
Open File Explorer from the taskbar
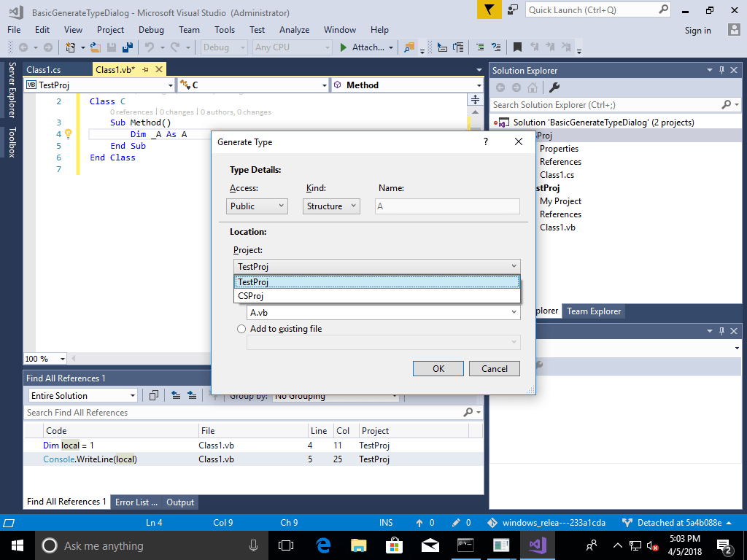click(x=358, y=545)
